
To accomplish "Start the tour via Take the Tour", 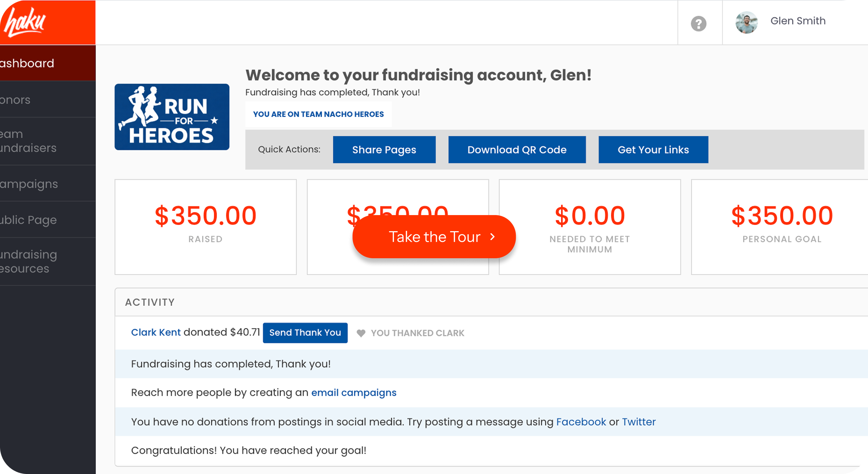I will click(435, 237).
